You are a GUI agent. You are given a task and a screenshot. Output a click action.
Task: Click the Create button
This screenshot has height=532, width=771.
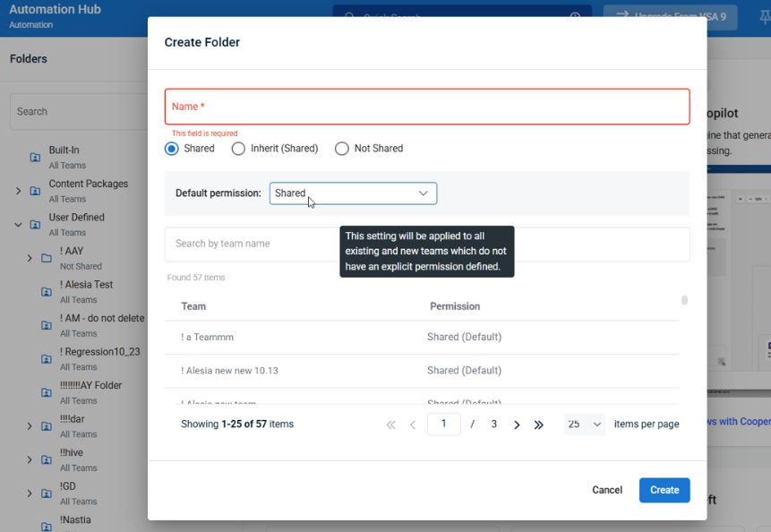coord(664,490)
